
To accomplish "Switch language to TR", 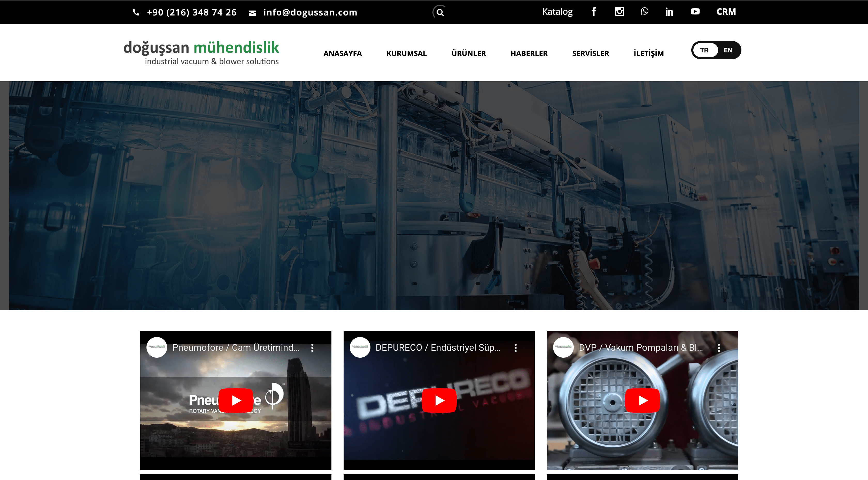I will pyautogui.click(x=704, y=50).
